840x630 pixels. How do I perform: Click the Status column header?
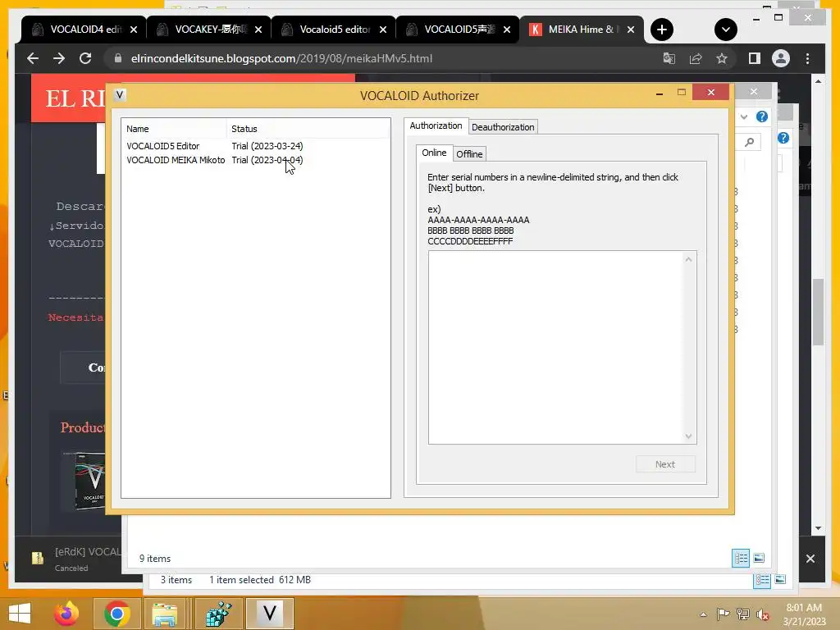[x=308, y=129]
